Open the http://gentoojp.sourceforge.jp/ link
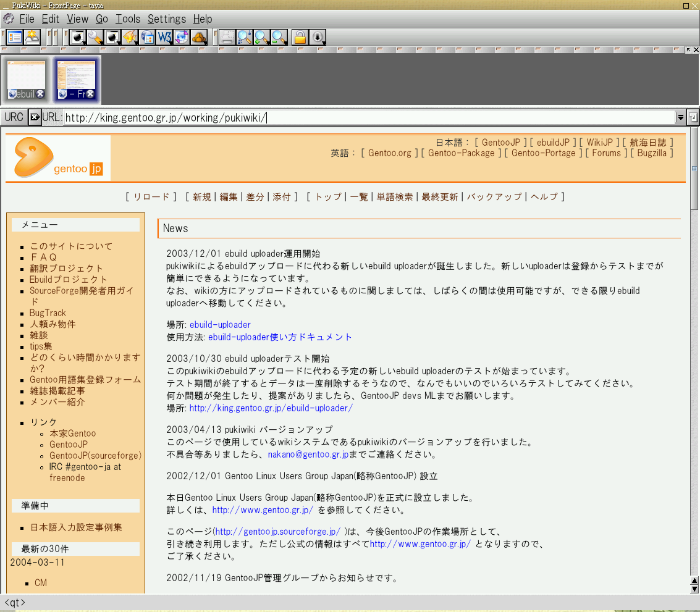 (x=277, y=532)
